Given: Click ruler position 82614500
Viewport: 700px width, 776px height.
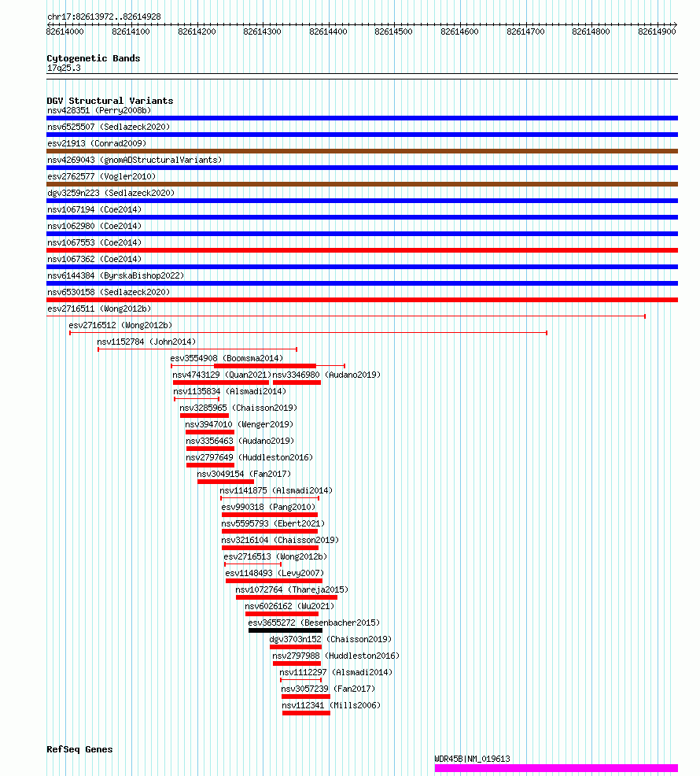Looking at the screenshot, I should tap(394, 31).
